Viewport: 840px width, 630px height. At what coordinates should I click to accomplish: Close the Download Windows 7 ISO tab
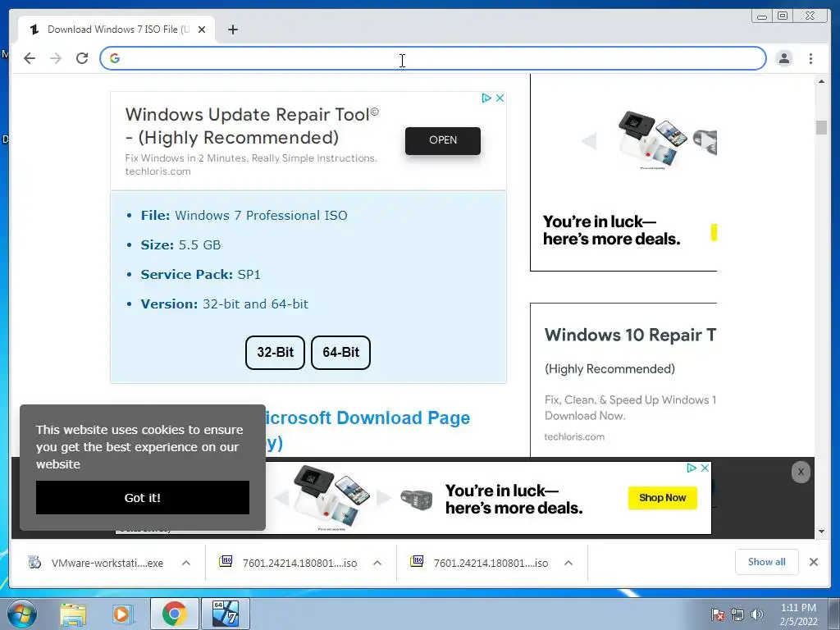tap(202, 30)
